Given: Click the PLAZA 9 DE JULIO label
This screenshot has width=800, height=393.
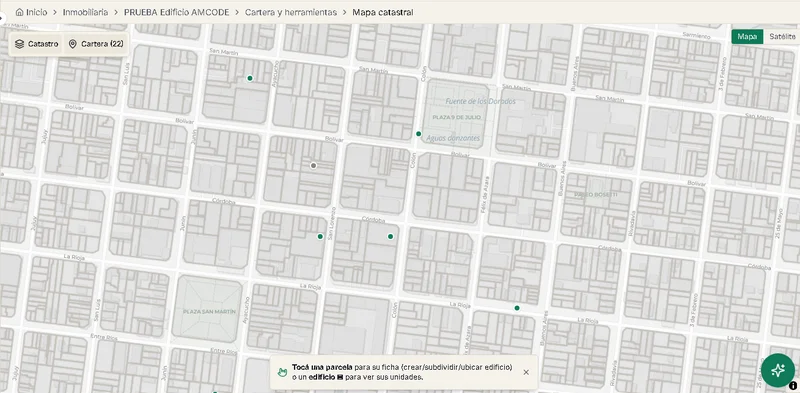Looking at the screenshot, I should pos(457,117).
